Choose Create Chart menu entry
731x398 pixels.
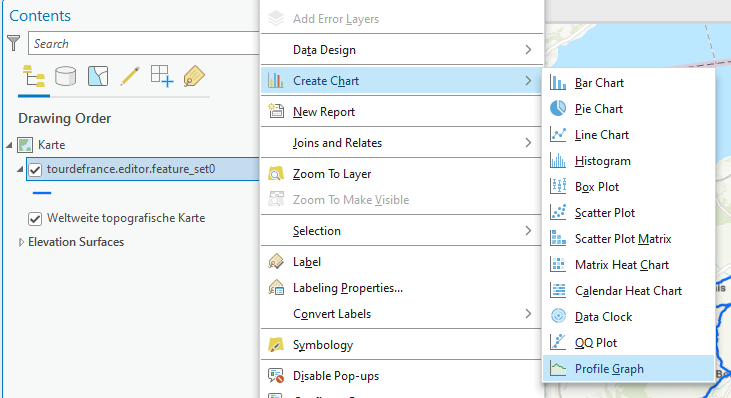401,81
